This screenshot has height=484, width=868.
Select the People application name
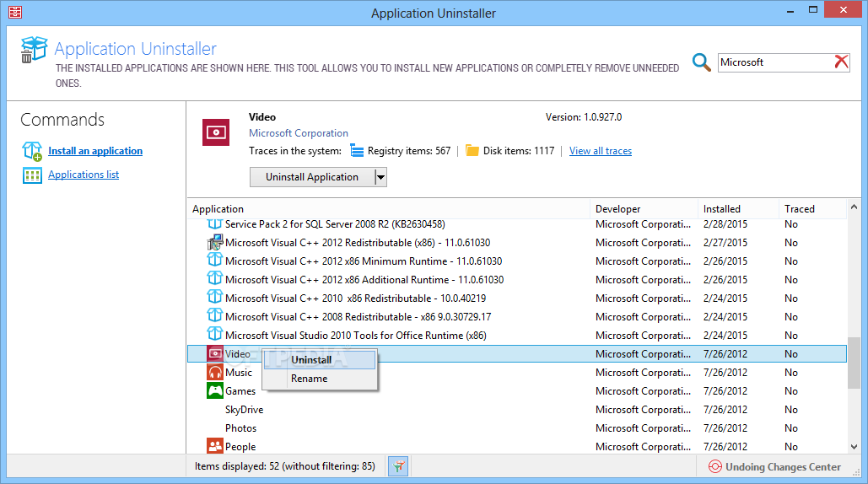point(240,446)
